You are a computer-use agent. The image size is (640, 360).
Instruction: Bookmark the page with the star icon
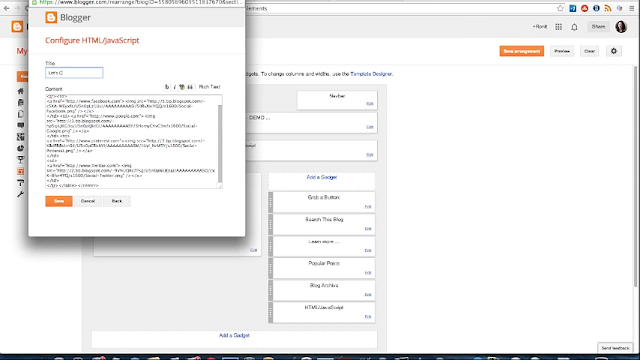click(x=560, y=8)
